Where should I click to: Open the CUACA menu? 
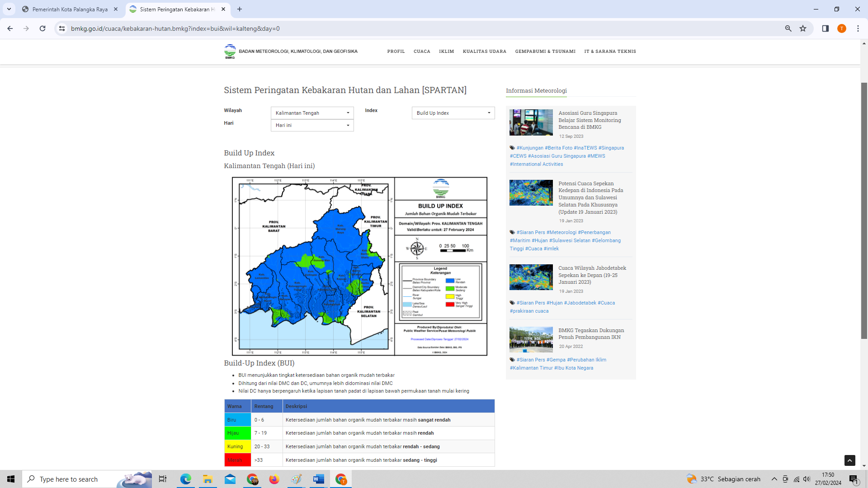pyautogui.click(x=422, y=52)
